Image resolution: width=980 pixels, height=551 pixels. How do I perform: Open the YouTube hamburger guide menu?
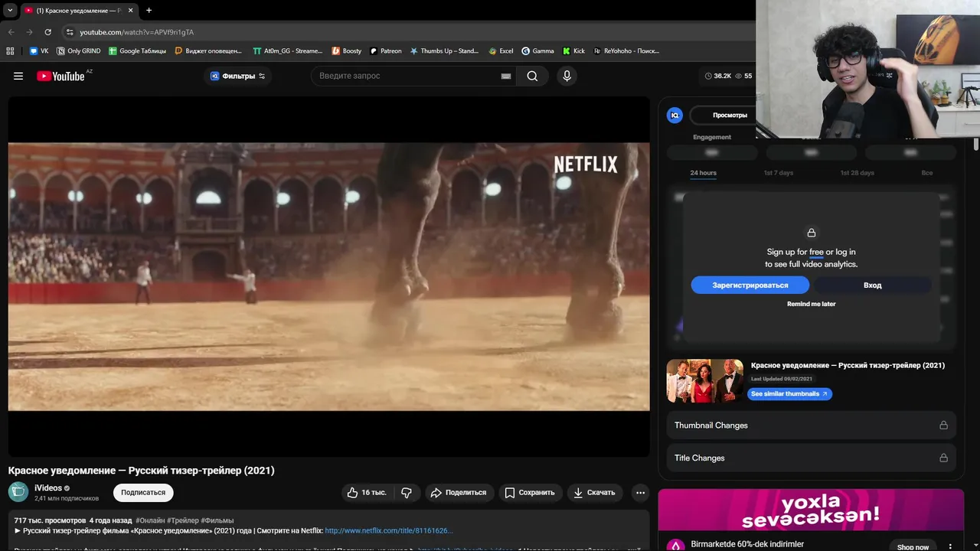18,76
